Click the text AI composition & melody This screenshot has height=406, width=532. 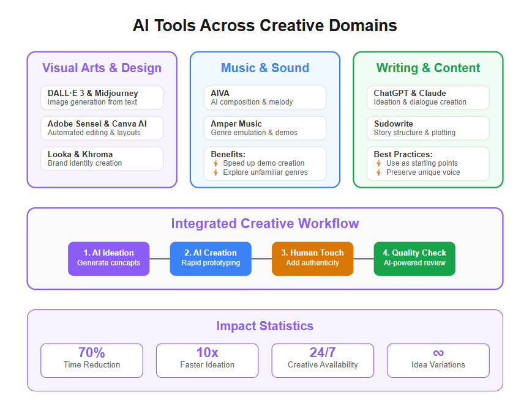(x=252, y=102)
